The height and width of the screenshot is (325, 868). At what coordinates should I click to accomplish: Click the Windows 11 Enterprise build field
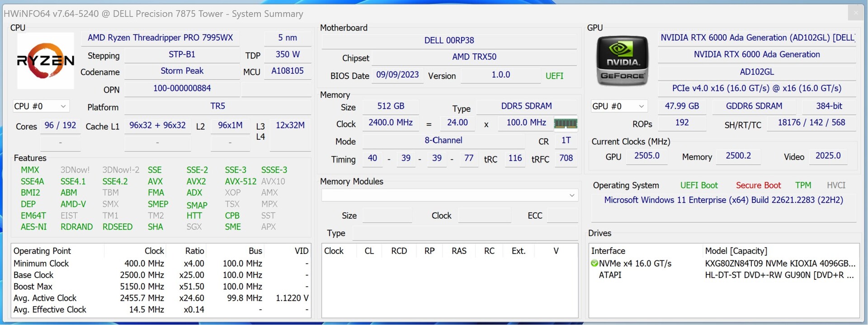point(723,200)
